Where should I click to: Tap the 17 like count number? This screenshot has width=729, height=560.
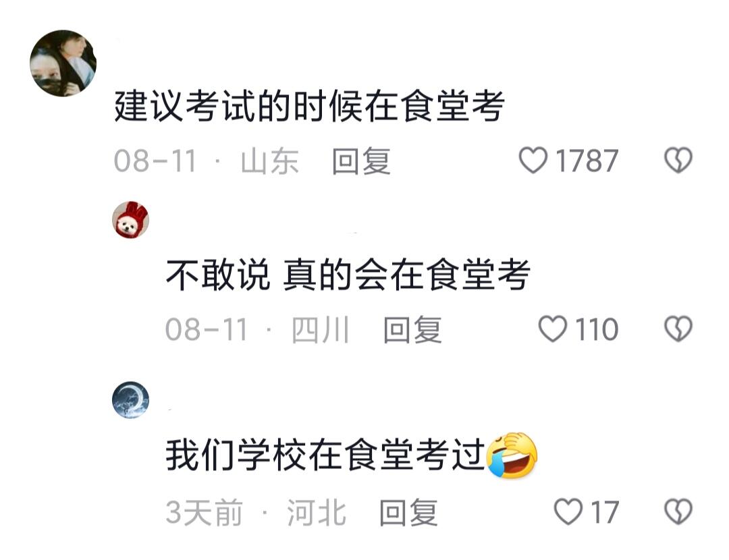pyautogui.click(x=605, y=512)
